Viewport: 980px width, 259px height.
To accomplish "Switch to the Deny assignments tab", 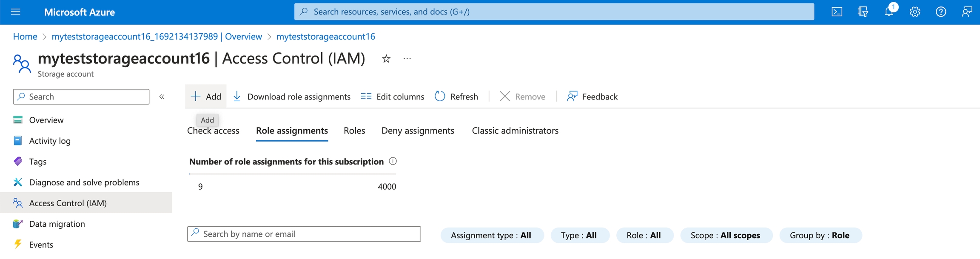I will coord(418,131).
